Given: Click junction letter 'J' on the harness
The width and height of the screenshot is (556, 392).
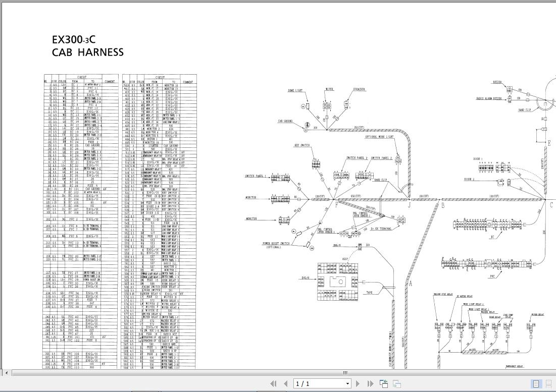Looking at the screenshot, I should click(x=409, y=205).
